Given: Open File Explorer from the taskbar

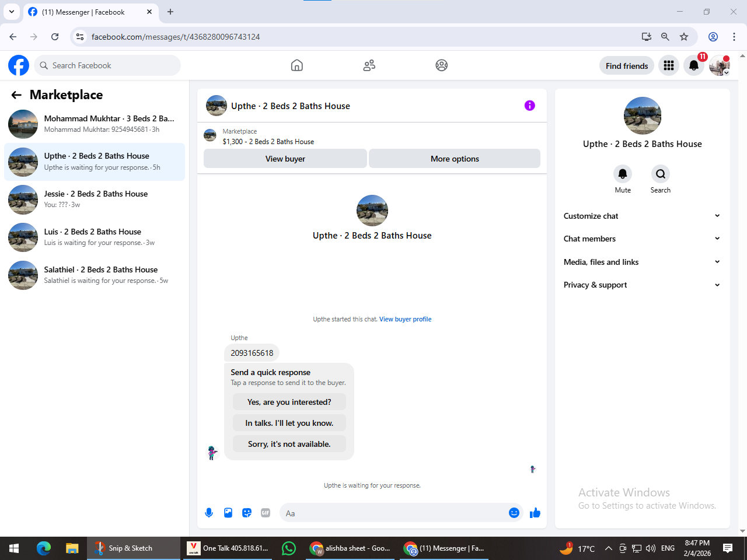Looking at the screenshot, I should tap(72, 548).
